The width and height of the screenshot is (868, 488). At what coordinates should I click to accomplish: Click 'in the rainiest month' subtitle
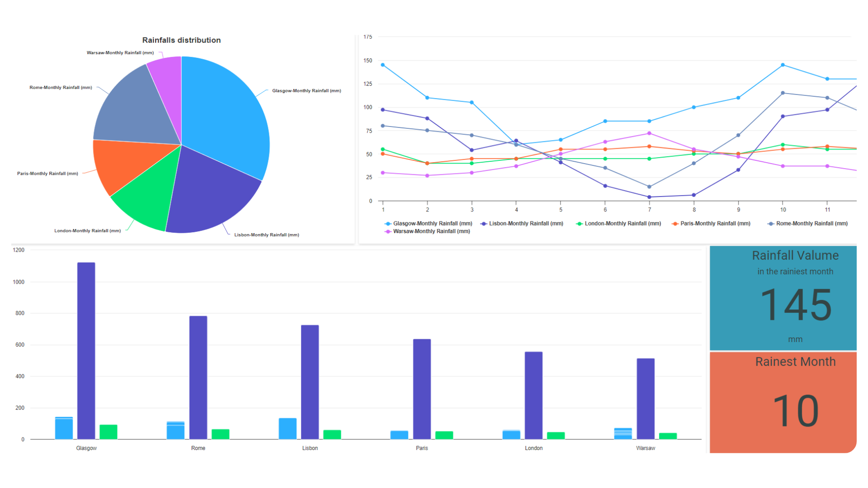click(x=795, y=272)
